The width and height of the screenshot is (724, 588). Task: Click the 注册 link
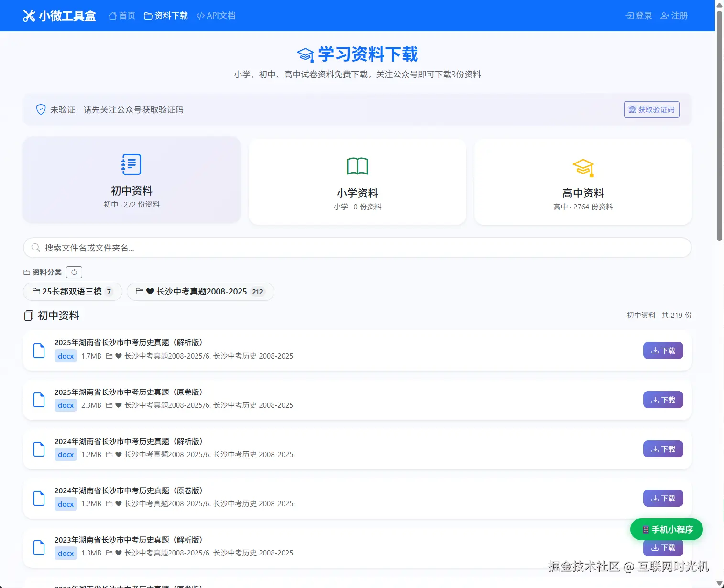(674, 16)
